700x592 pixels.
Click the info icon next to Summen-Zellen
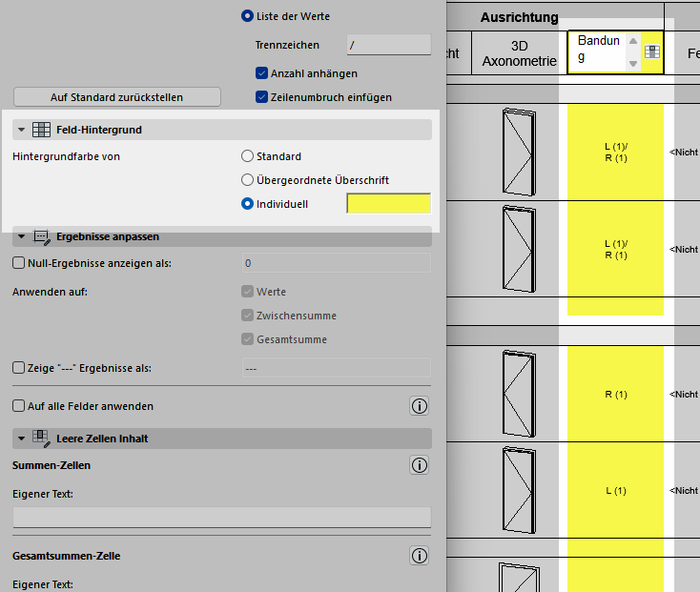pos(419,465)
